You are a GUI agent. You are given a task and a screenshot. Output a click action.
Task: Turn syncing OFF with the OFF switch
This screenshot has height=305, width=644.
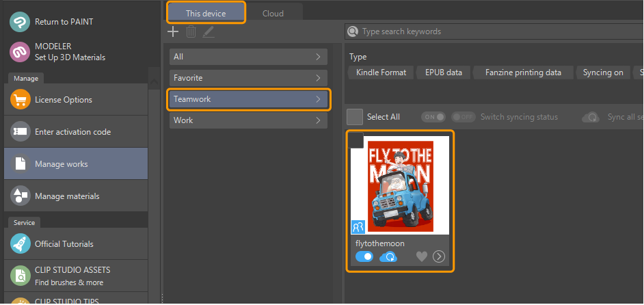coord(464,117)
